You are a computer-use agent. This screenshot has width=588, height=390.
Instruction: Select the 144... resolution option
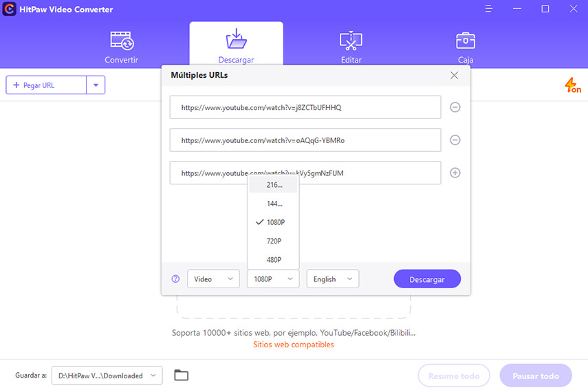pos(274,204)
